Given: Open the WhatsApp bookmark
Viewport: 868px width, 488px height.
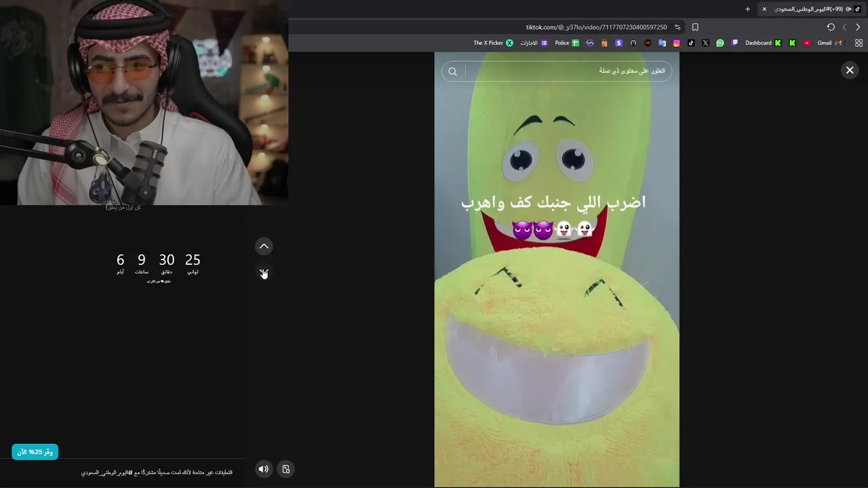Looking at the screenshot, I should 720,43.
